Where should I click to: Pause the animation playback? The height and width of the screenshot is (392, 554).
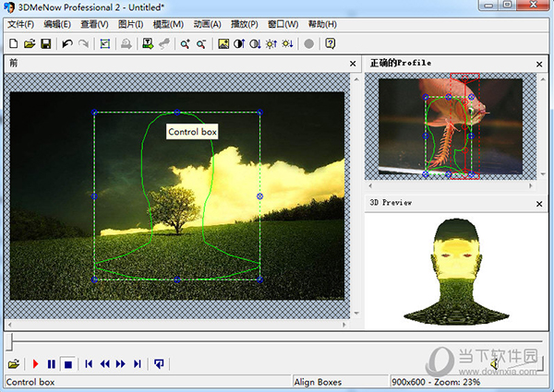(52, 363)
